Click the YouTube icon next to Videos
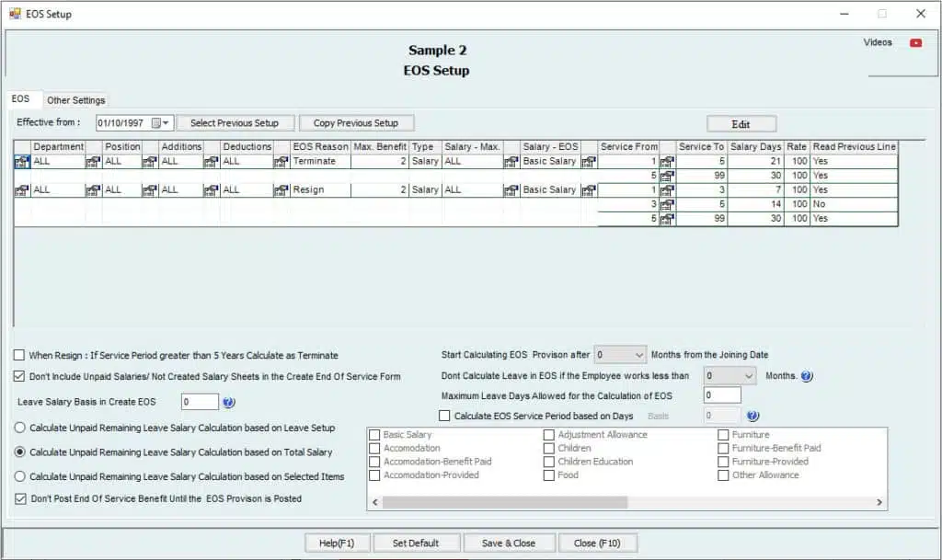This screenshot has height=560, width=942. (915, 43)
